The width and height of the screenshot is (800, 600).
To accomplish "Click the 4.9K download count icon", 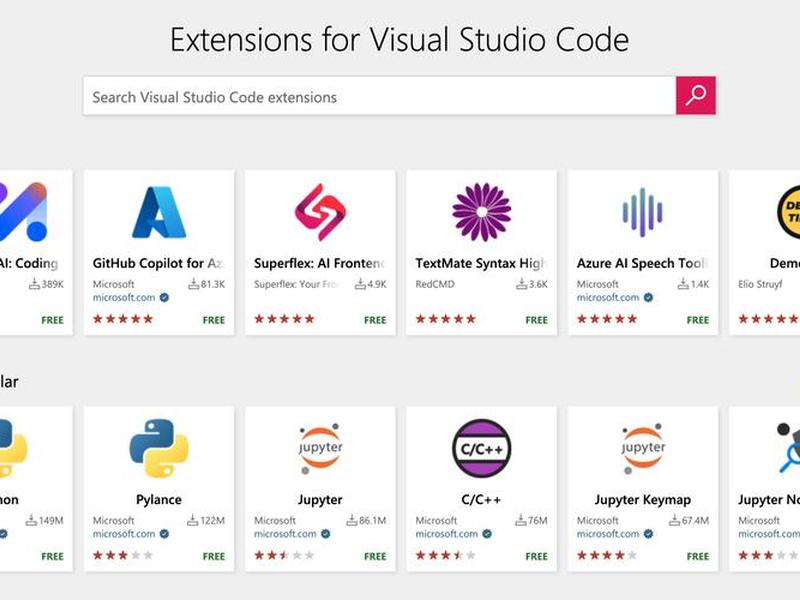I will [x=360, y=284].
